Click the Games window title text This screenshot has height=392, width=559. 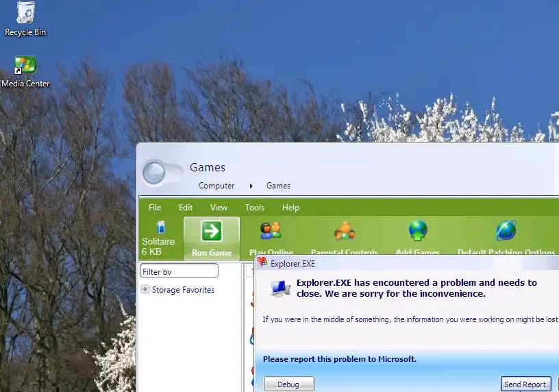pyautogui.click(x=208, y=167)
